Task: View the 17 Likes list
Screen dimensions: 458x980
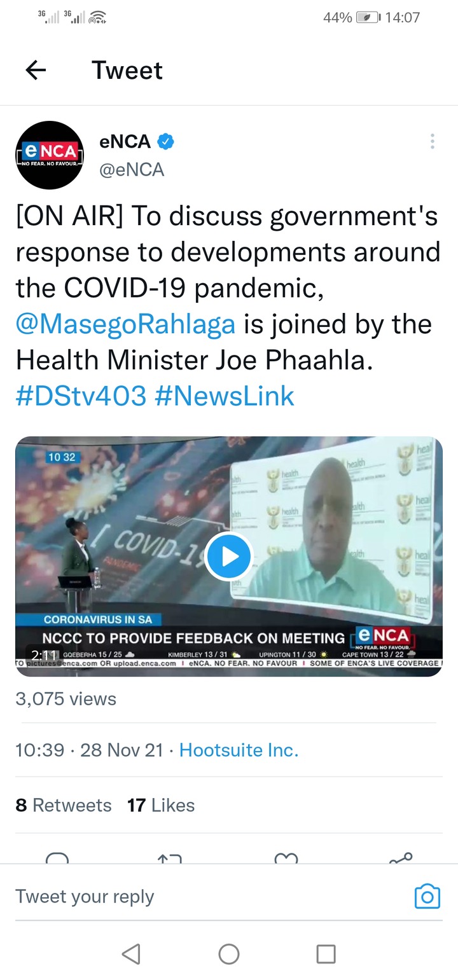Action: 161,805
